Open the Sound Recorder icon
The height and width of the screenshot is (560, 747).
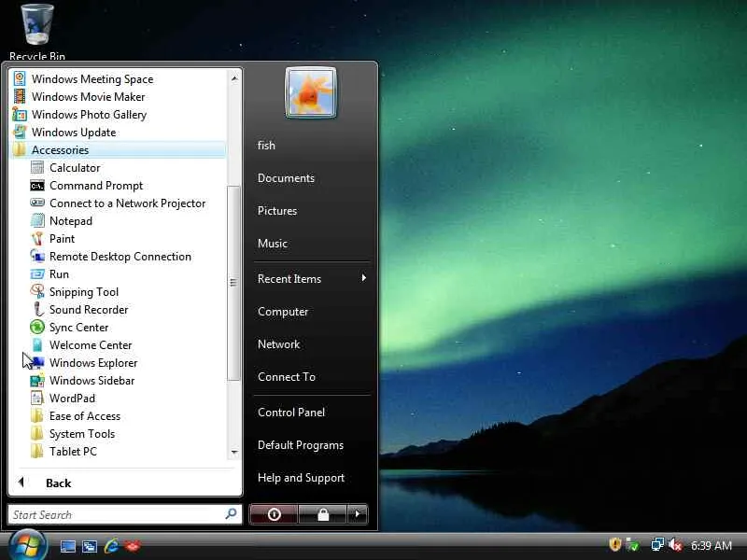37,310
